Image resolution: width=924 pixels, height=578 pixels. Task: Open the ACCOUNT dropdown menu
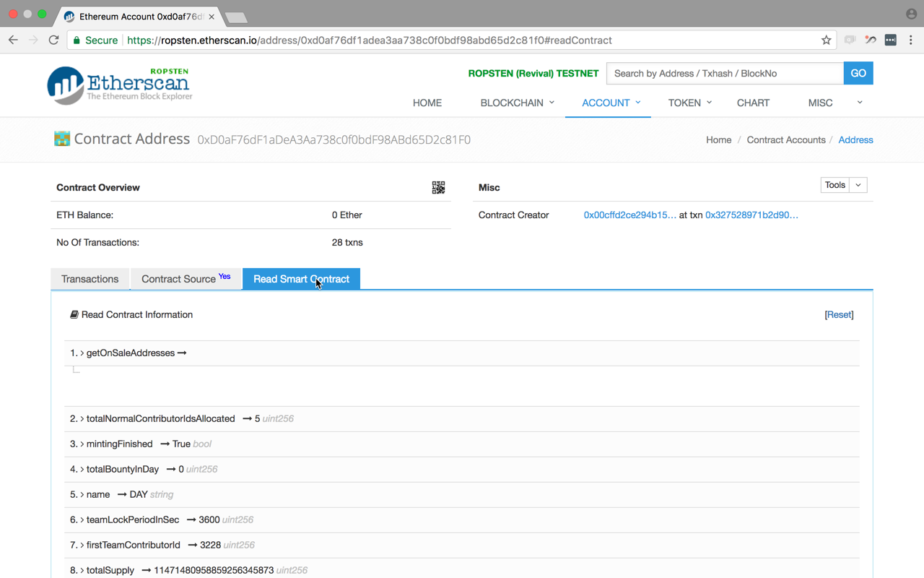(611, 103)
